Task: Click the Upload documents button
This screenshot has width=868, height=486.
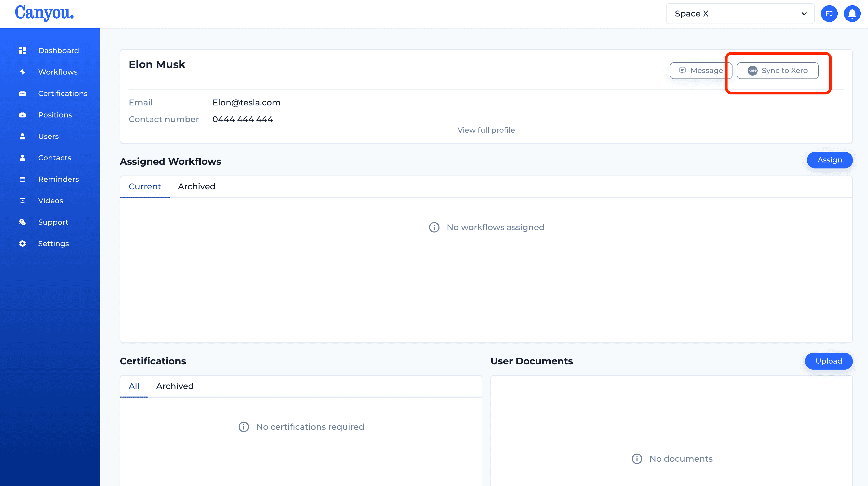Action: tap(828, 361)
